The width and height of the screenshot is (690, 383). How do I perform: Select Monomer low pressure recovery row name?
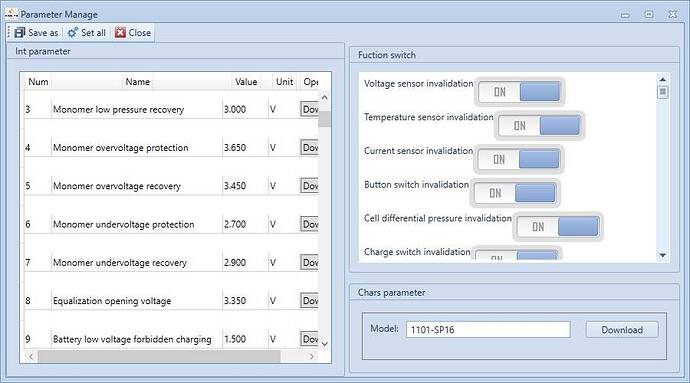point(118,110)
